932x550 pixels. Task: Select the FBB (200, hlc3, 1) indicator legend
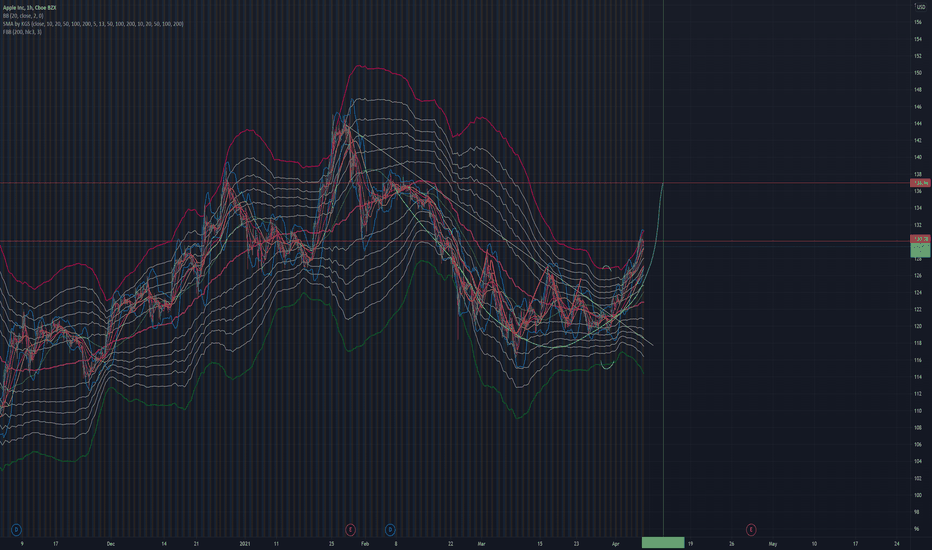point(22,32)
